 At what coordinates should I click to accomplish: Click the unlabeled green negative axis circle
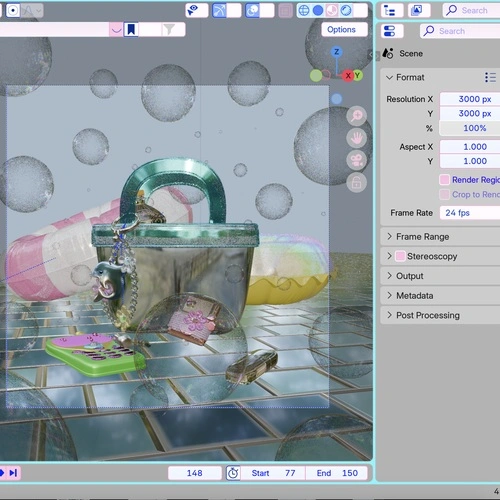(316, 76)
